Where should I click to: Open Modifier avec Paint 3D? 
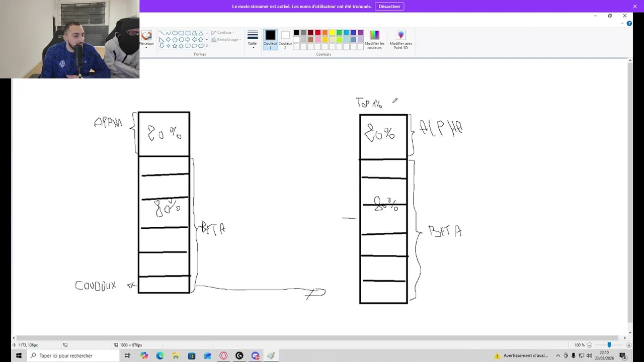[401, 39]
